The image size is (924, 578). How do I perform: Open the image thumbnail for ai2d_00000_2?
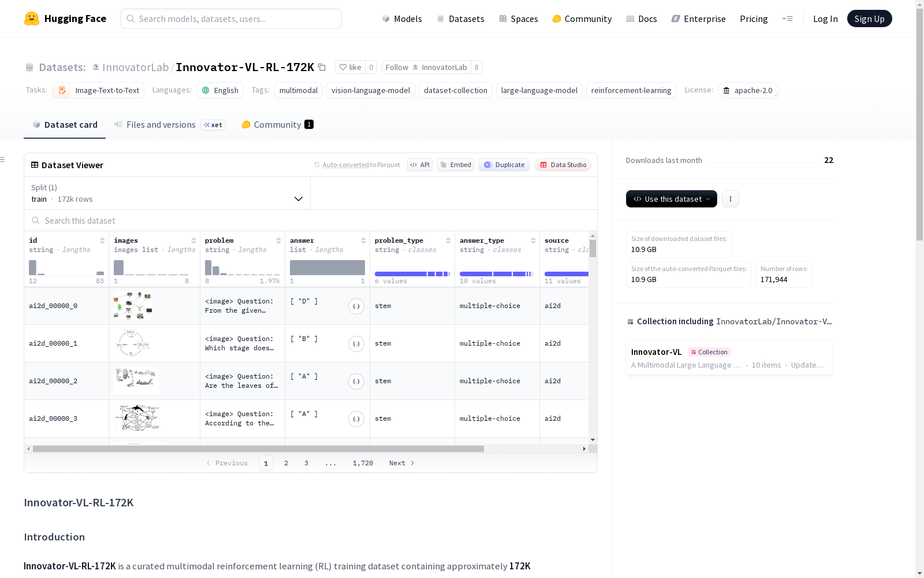pos(136,380)
